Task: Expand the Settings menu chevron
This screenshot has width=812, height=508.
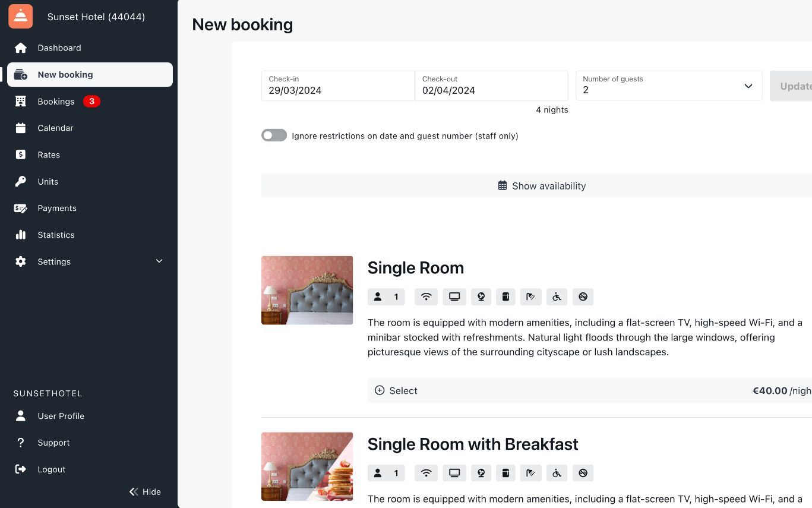Action: pos(159,261)
